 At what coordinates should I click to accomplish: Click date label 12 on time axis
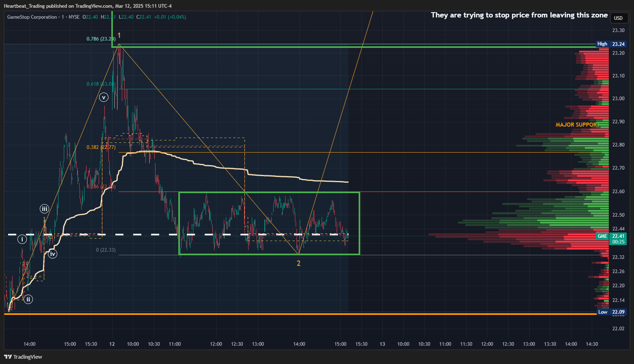click(x=112, y=344)
